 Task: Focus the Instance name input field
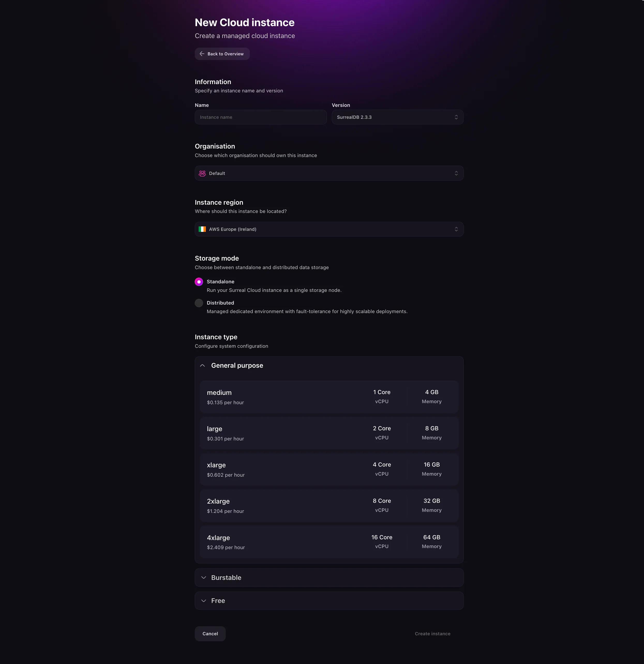pos(261,117)
